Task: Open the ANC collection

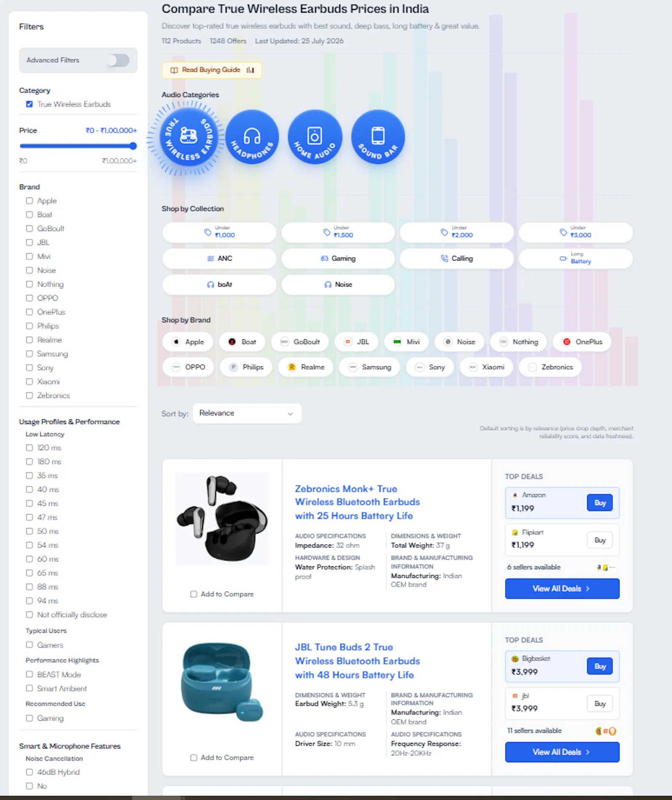Action: pos(219,258)
